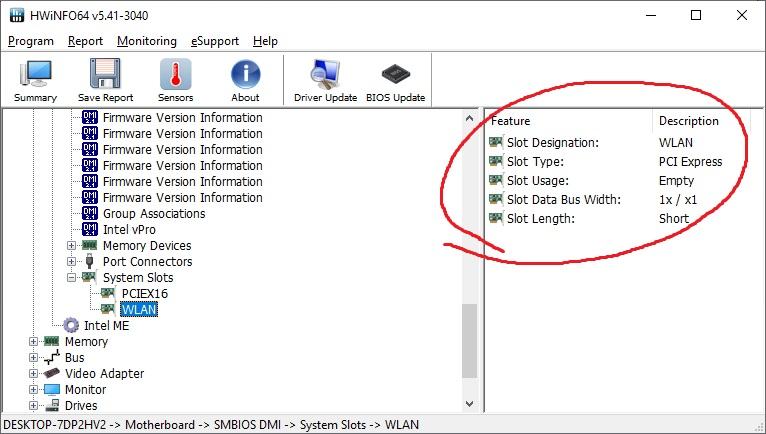Select the WLAN tree item
The image size is (766, 434).
(139, 309)
